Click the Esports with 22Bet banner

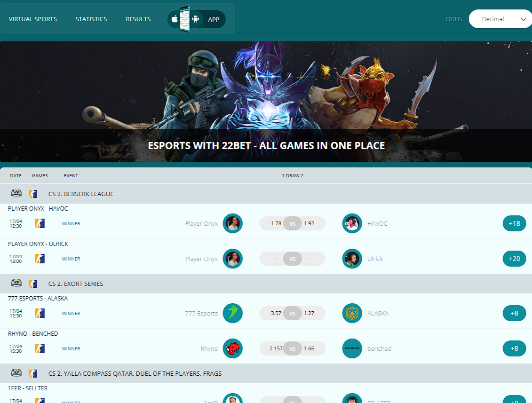[x=266, y=102]
